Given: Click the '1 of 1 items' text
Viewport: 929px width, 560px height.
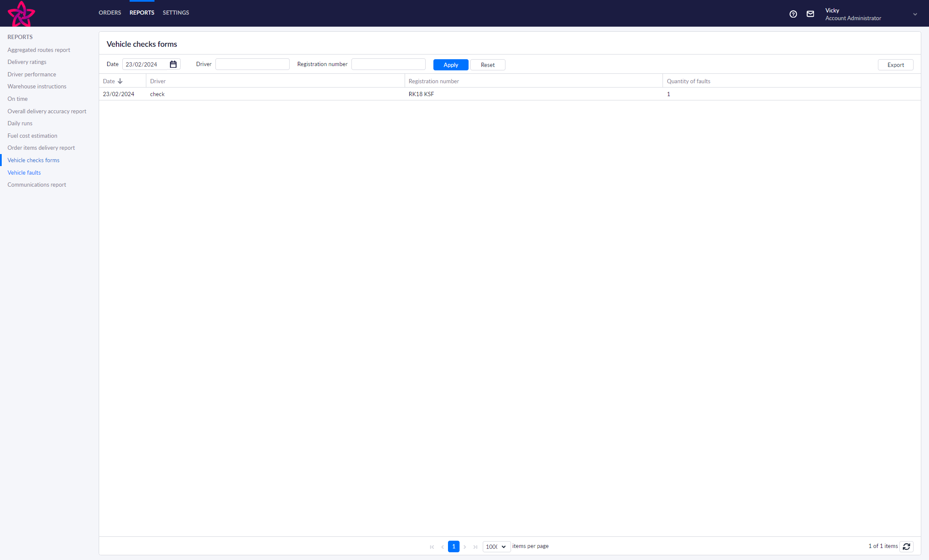Looking at the screenshot, I should [883, 546].
